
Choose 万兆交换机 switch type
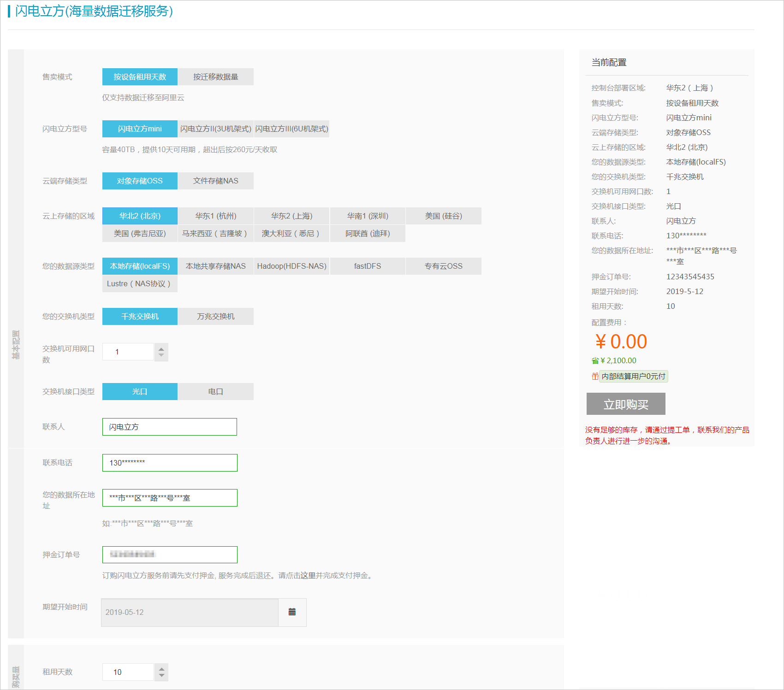(x=216, y=317)
